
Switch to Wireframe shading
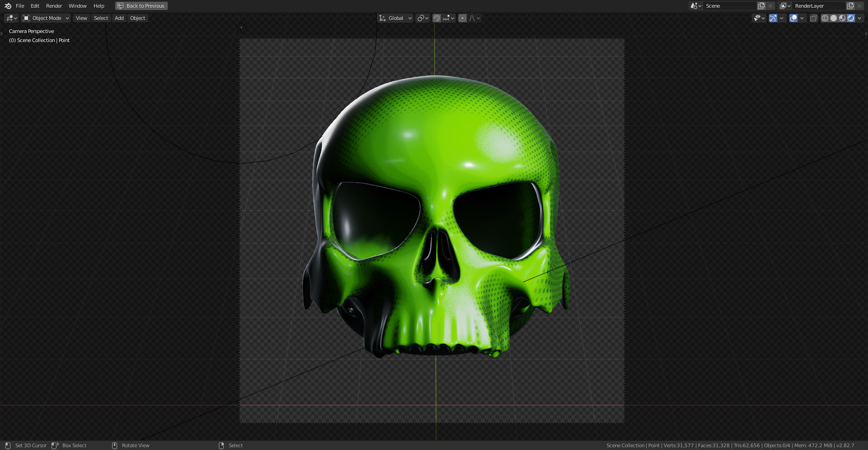[x=825, y=18]
